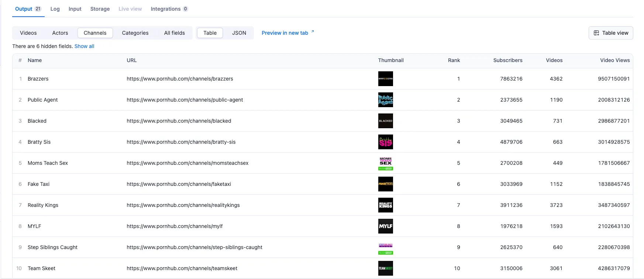Switch to the Storage tab
Viewport: 644px width, 279px height.
(x=100, y=9)
